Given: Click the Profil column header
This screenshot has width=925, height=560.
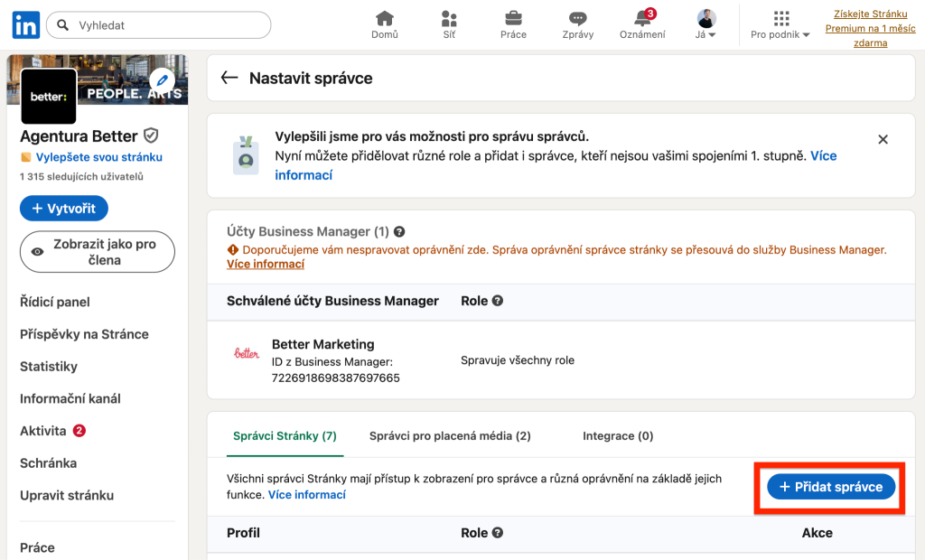Looking at the screenshot, I should 243,533.
